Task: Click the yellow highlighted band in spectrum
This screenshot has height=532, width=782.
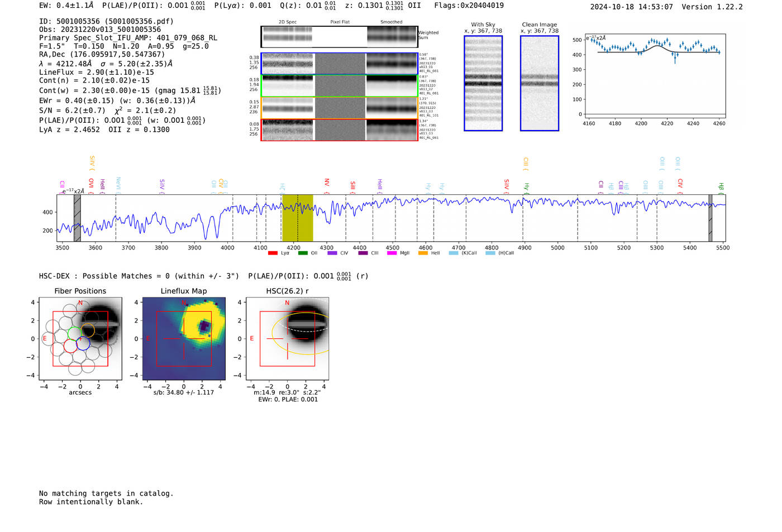Action: (x=297, y=218)
